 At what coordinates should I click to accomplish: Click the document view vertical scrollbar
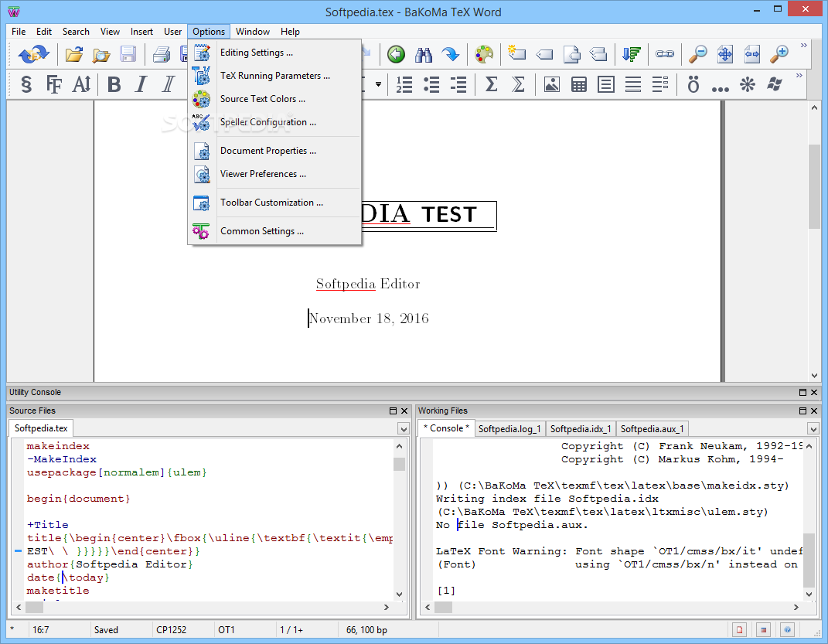pos(814,241)
